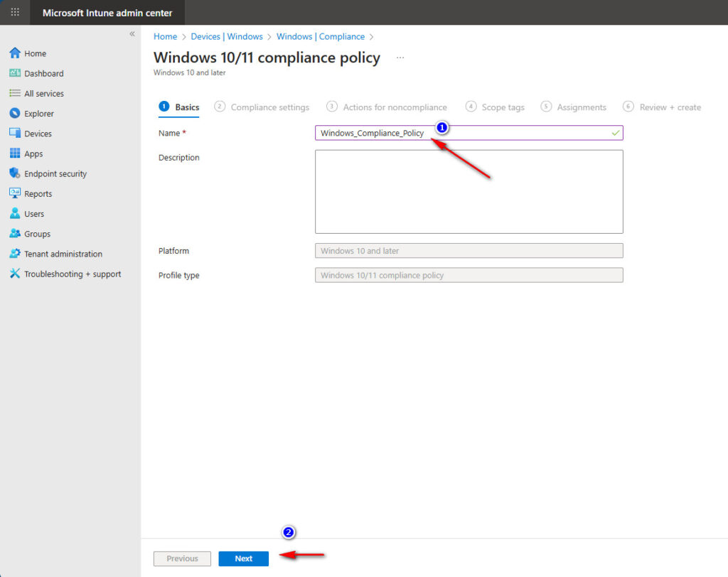
Task: Select the Review + create step
Action: point(670,107)
